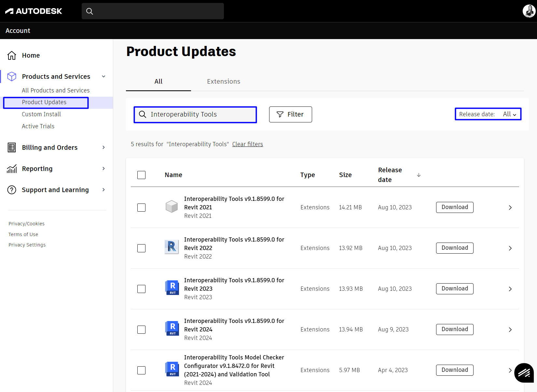Check the box for Model Checker Configurator
The height and width of the screenshot is (392, 537).
pos(141,370)
